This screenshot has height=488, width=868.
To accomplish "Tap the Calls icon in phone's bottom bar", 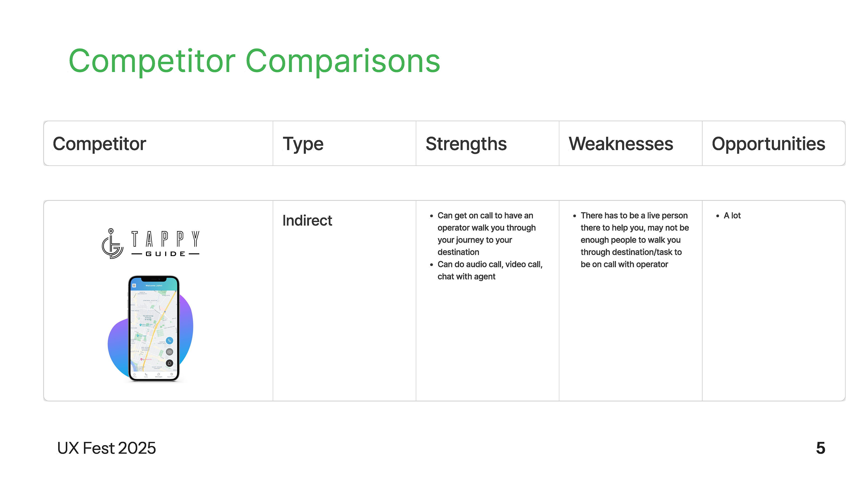I will click(x=146, y=375).
